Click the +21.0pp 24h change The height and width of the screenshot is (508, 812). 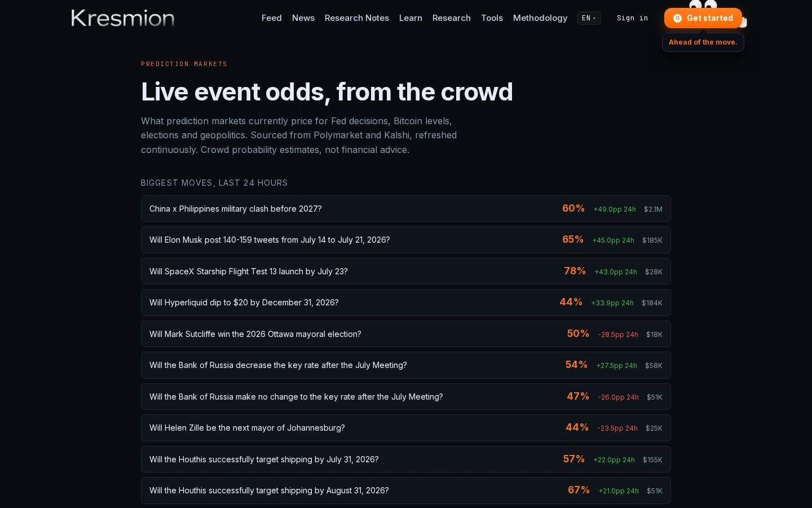click(x=619, y=491)
